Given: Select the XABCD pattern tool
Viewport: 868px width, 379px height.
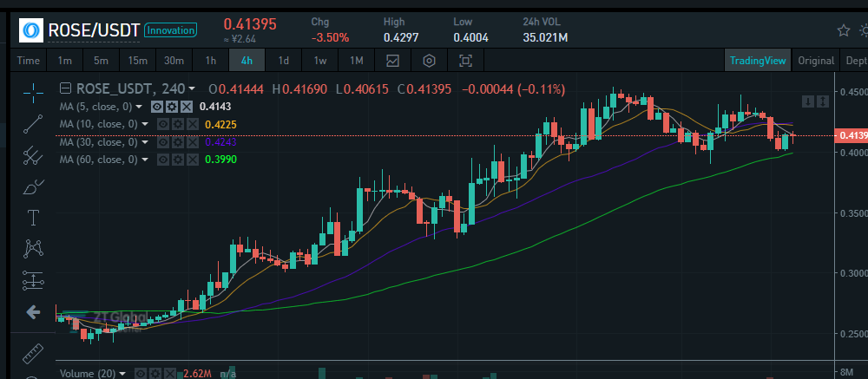Looking at the screenshot, I should coord(33,249).
